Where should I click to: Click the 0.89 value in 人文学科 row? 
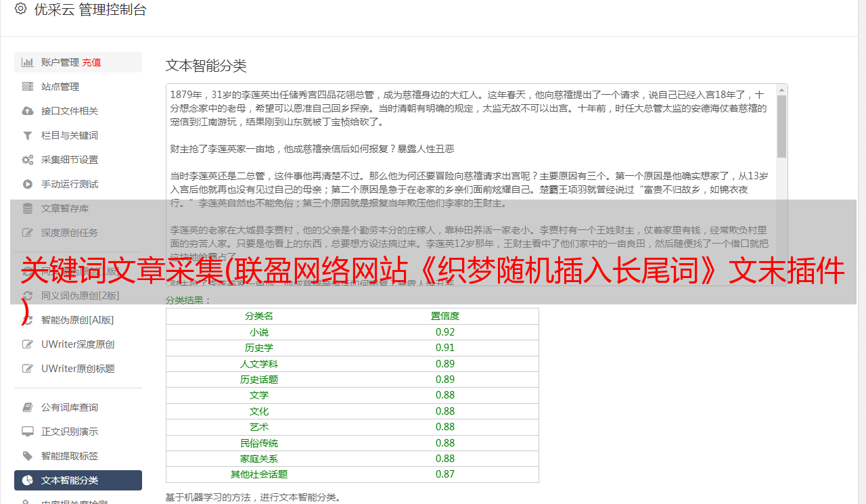pyautogui.click(x=445, y=364)
